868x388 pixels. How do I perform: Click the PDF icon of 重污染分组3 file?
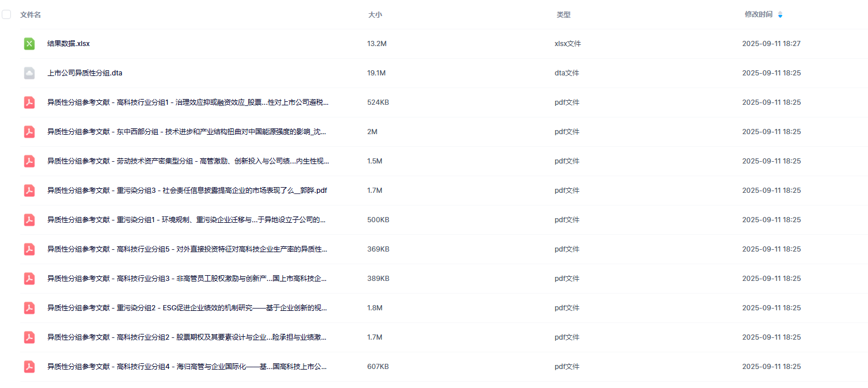click(x=29, y=191)
